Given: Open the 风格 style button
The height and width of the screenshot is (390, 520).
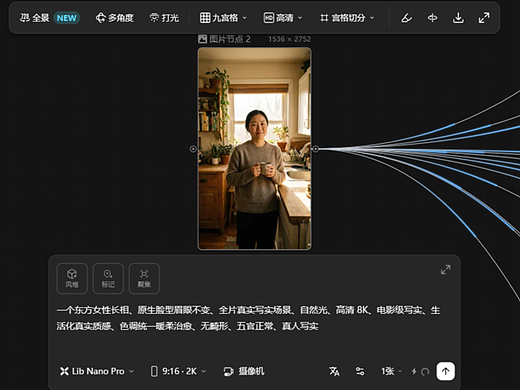Looking at the screenshot, I should tap(72, 278).
